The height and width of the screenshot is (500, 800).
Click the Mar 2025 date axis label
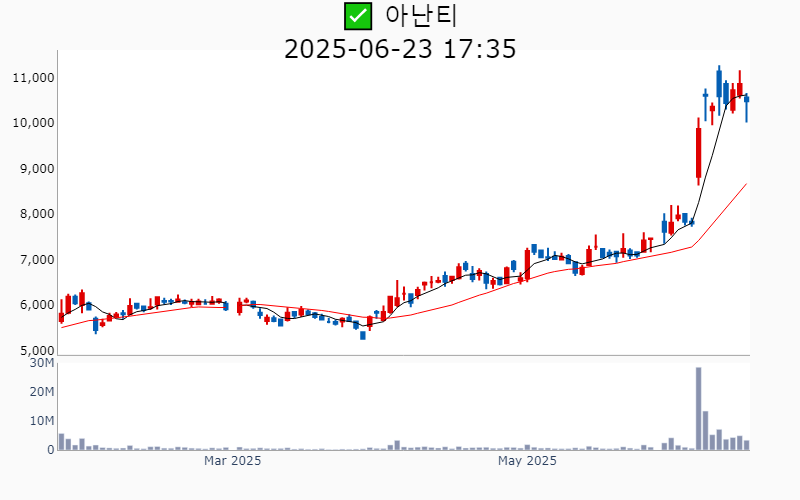point(232,461)
